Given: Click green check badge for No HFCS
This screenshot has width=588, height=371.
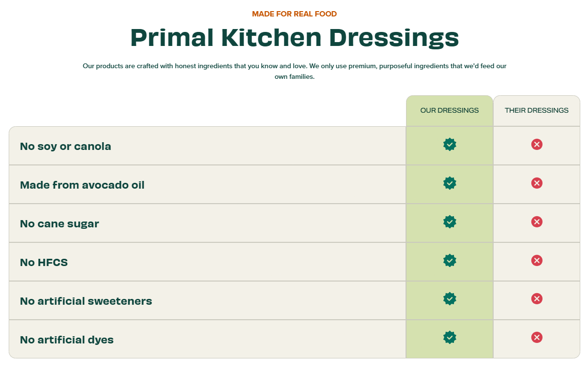Looking at the screenshot, I should pos(450,260).
